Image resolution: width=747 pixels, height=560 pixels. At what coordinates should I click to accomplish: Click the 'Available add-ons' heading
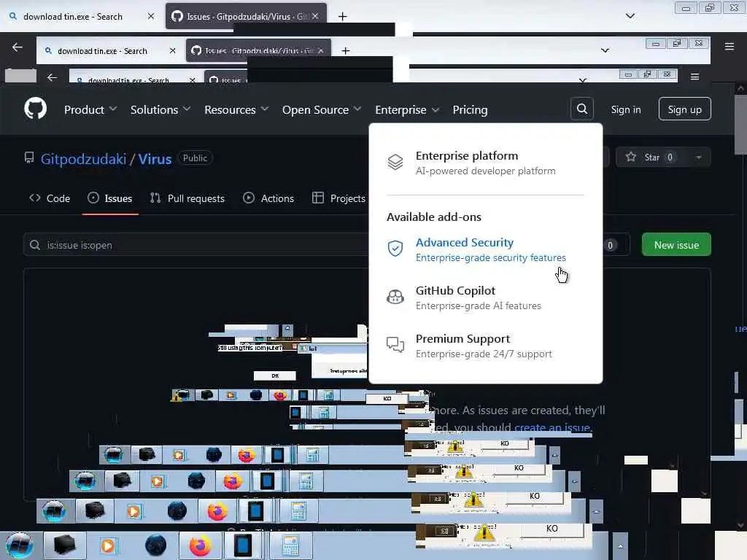(x=434, y=217)
